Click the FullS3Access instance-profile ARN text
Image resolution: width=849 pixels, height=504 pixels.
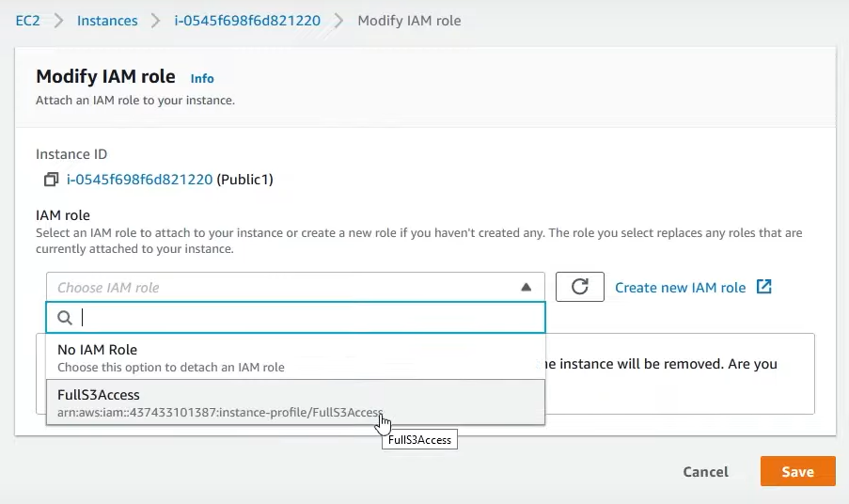pyautogui.click(x=220, y=413)
